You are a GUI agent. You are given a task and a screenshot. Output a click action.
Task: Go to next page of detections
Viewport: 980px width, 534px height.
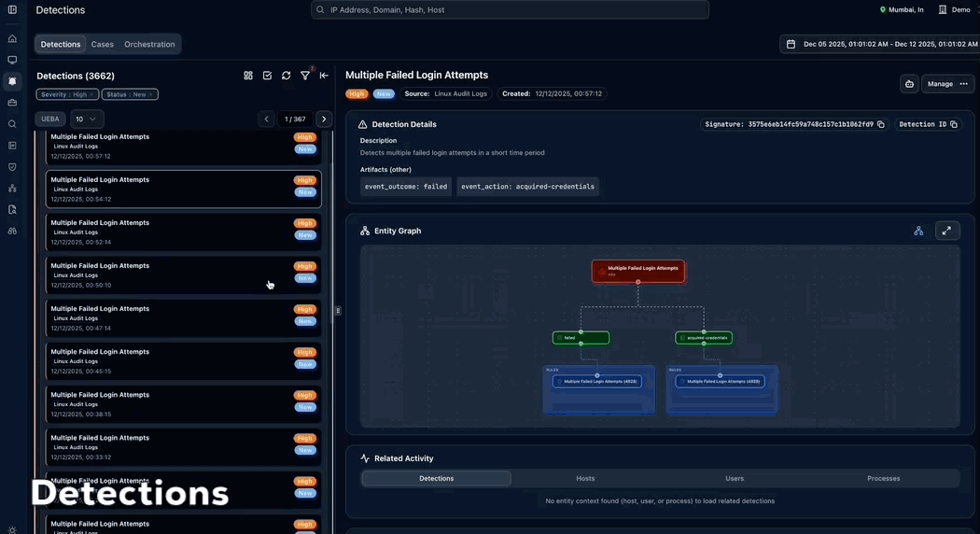coord(323,119)
